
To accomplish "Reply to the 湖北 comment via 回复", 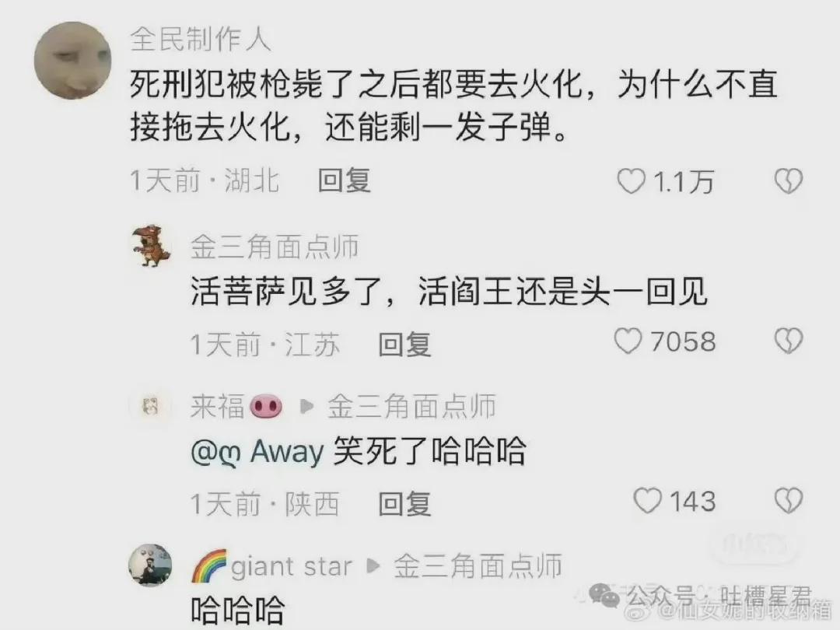I will [x=344, y=180].
